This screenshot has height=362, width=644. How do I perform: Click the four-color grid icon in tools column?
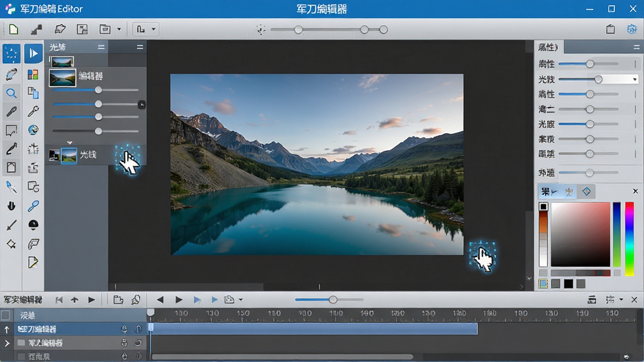[x=33, y=75]
